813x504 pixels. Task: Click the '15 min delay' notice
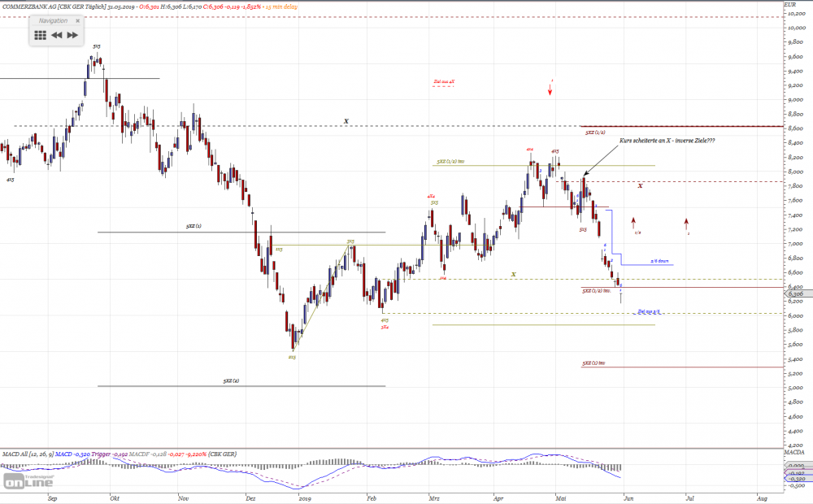(x=282, y=7)
